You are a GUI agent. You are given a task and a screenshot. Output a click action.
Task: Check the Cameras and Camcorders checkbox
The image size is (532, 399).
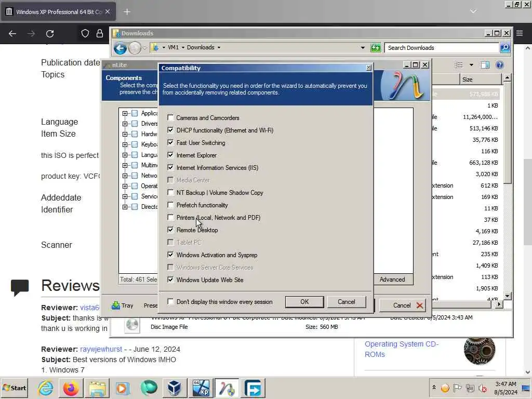(170, 118)
